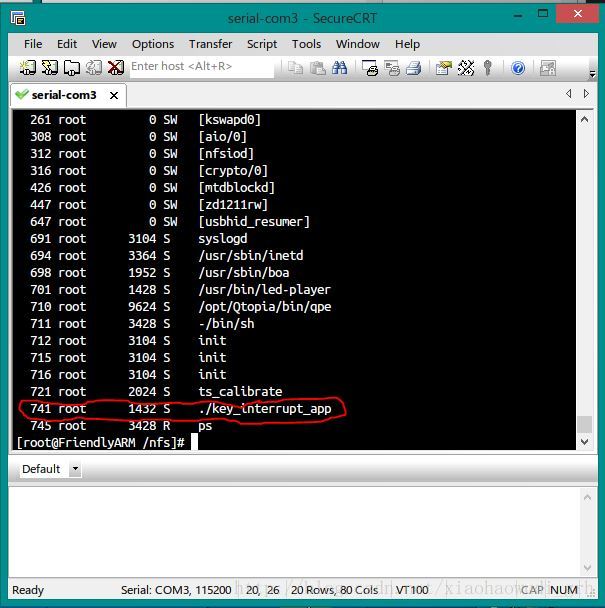Click the Ready status bar text
Screen dimensions: 605x608
pyautogui.click(x=28, y=590)
